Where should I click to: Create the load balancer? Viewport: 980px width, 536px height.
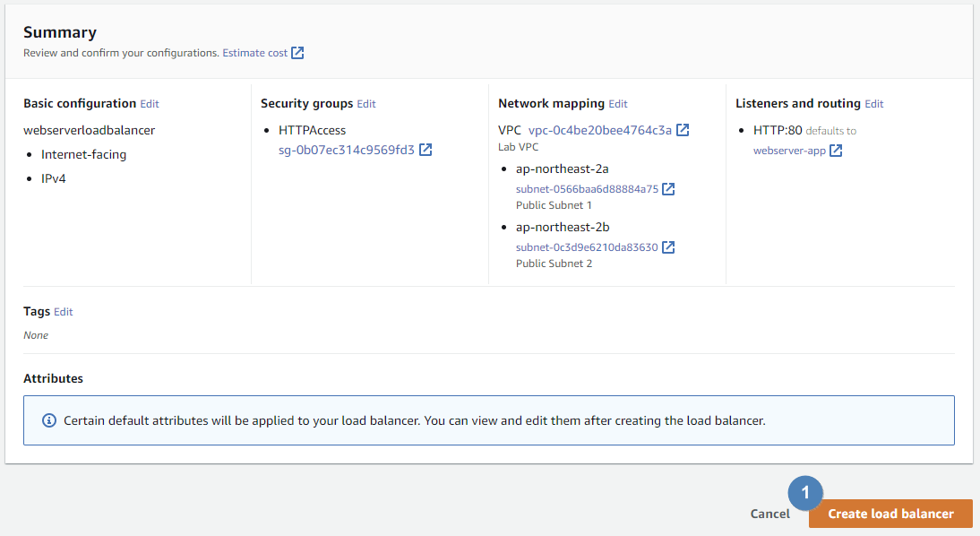point(890,514)
